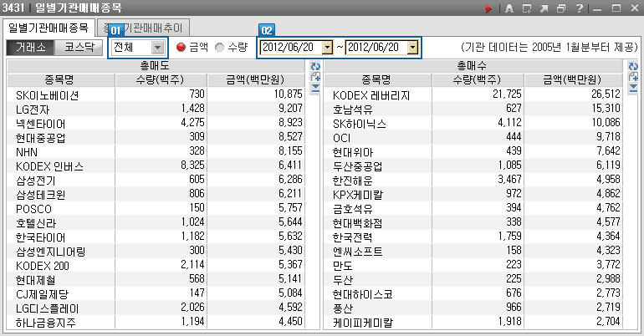Click the red play arrow icon in title bar
The width and height of the screenshot is (644, 336).
tap(488, 8)
